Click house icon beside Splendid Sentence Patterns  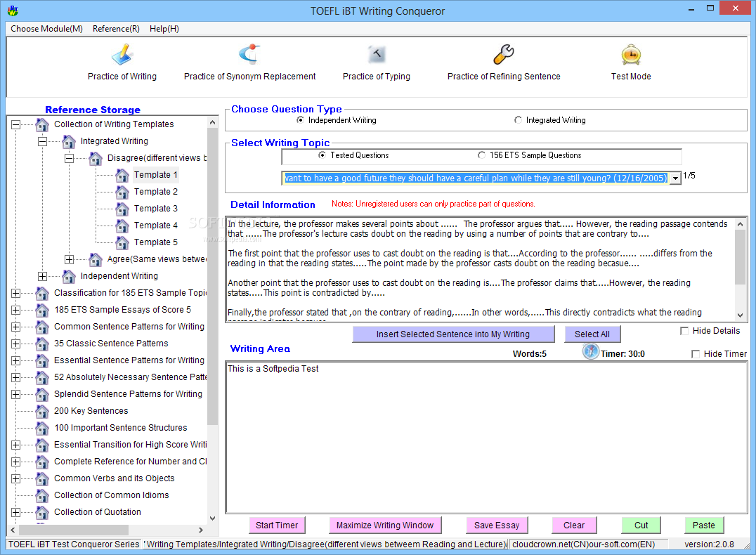point(42,394)
